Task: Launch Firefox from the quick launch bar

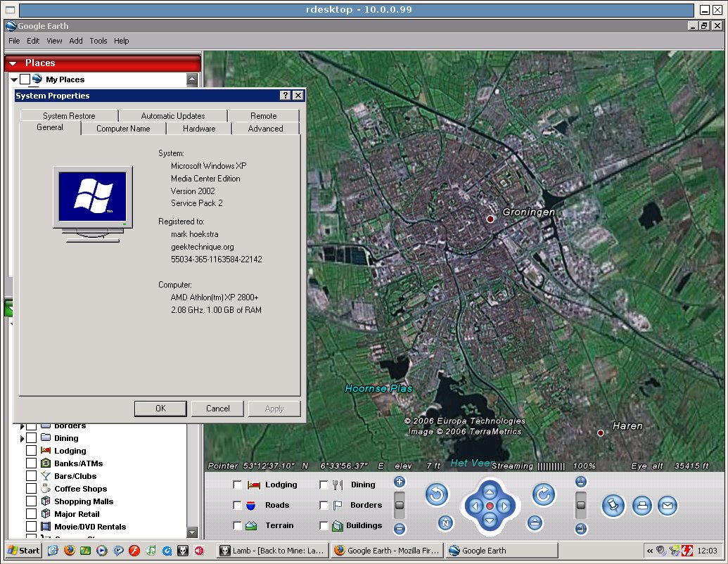Action: click(x=70, y=551)
